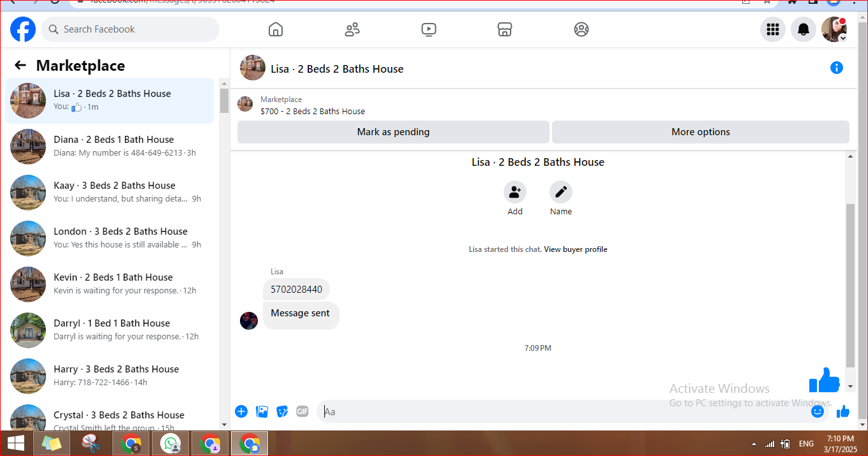Click the 7:09 PM timestamp
The image size is (868, 456).
click(538, 348)
